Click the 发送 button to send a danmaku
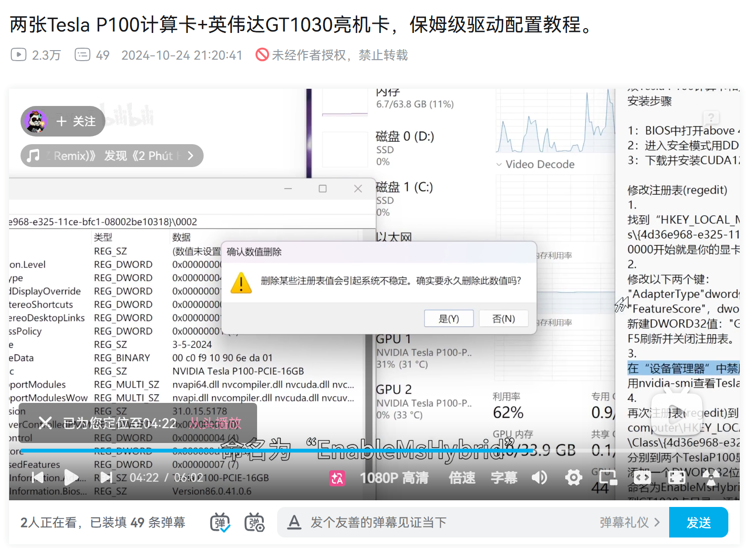 (x=699, y=523)
